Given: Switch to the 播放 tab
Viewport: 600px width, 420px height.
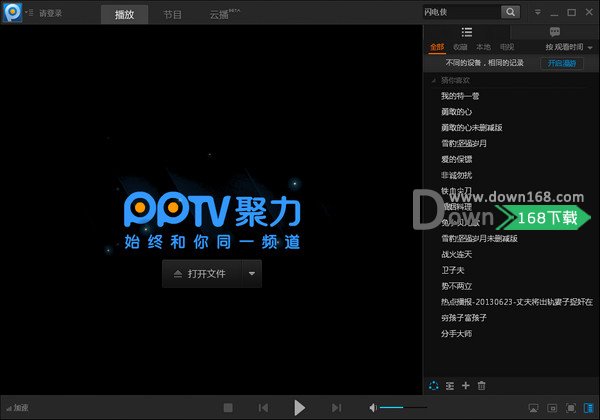Looking at the screenshot, I should click(124, 15).
